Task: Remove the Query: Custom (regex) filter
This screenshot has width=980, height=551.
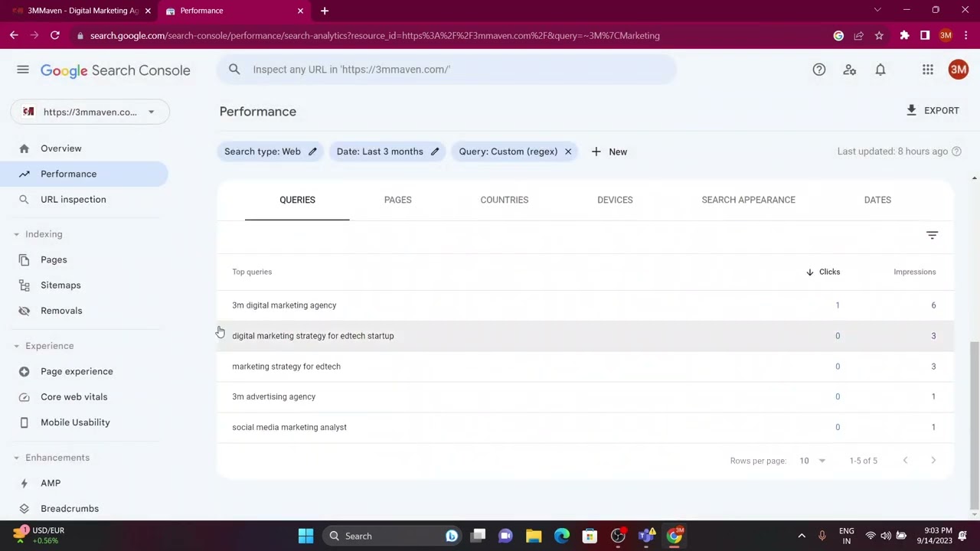Action: pos(568,152)
